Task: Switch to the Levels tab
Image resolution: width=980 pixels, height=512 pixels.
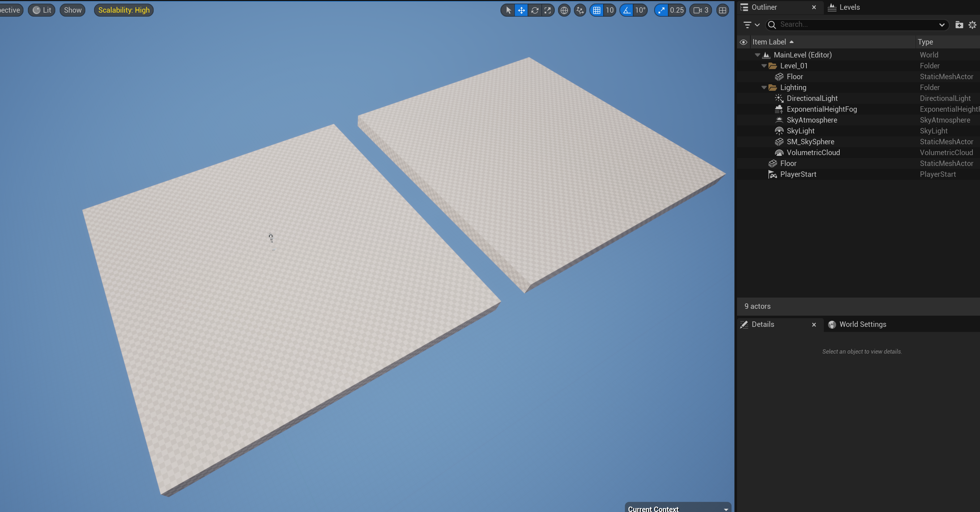Action: (x=844, y=7)
